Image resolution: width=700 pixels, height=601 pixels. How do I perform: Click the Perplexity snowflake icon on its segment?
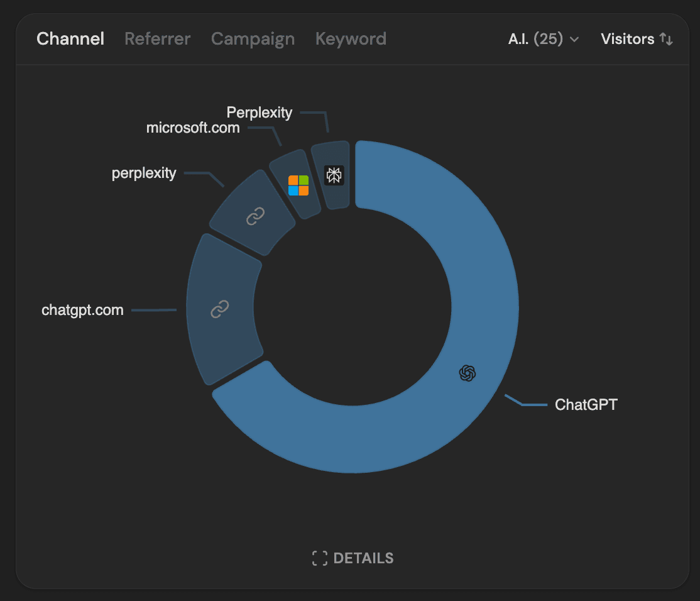[334, 175]
